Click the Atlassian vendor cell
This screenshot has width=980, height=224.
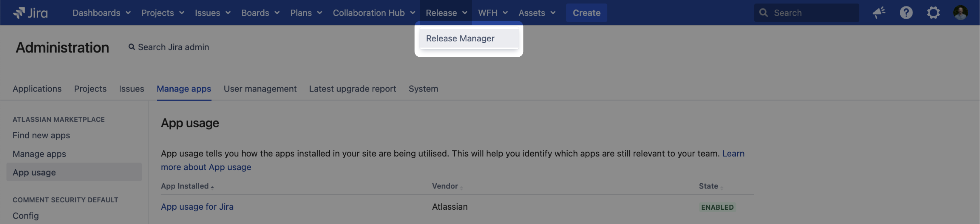click(x=450, y=207)
